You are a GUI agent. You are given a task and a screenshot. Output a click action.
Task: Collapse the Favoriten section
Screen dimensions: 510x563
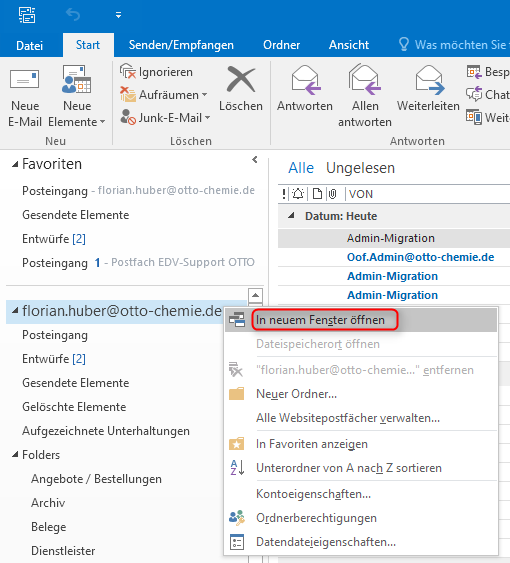coord(15,164)
